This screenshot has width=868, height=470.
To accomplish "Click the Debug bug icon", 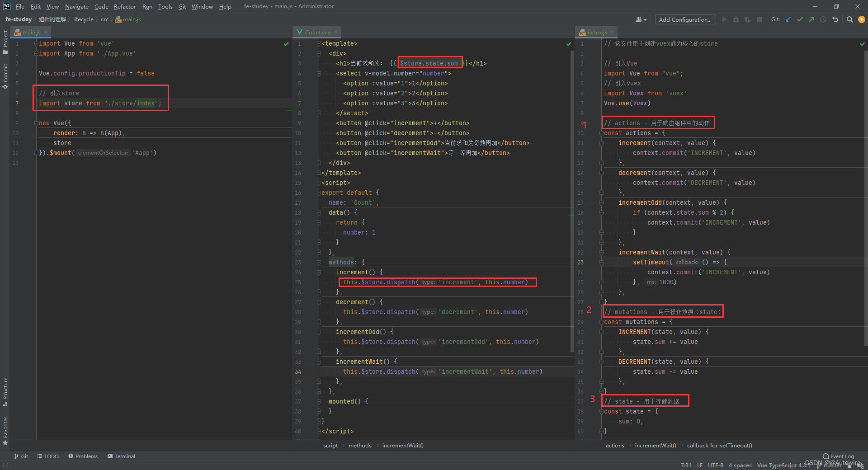I will coord(736,19).
